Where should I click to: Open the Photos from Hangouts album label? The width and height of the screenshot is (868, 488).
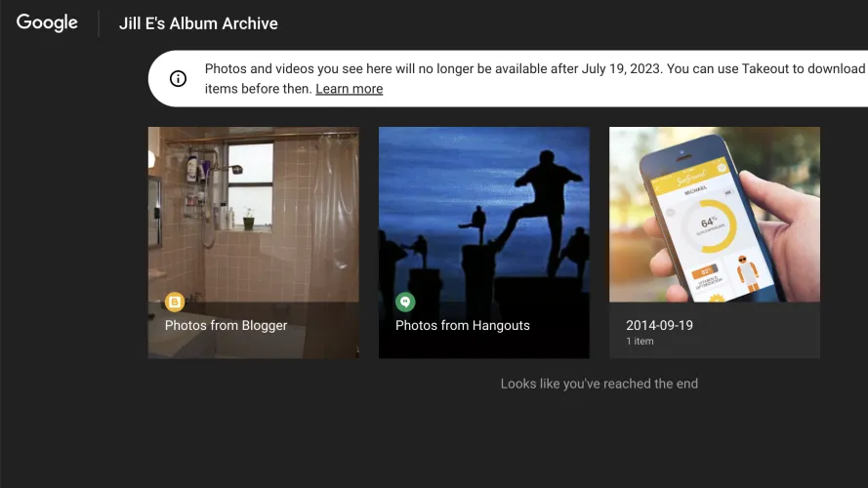click(462, 325)
